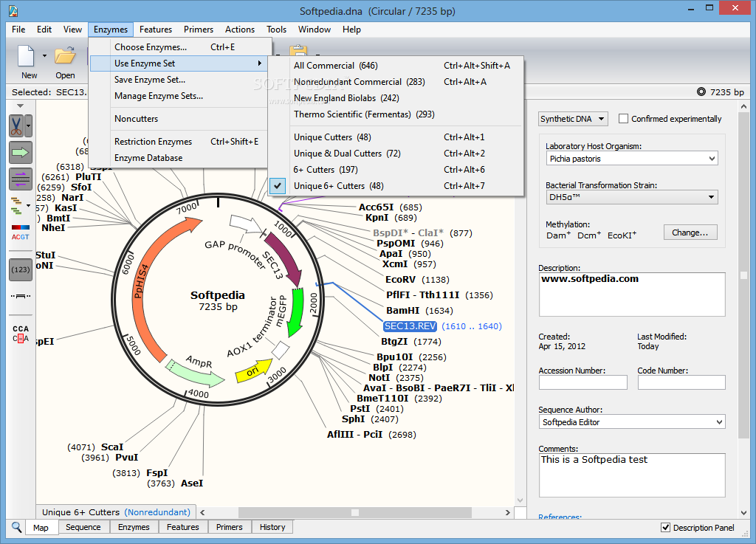The height and width of the screenshot is (544, 756).
Task: Click into the Accession Number field
Action: [583, 382]
